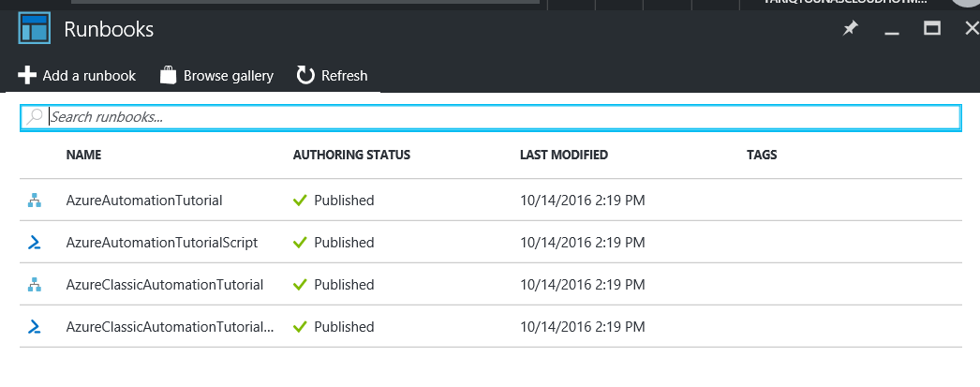This screenshot has width=980, height=387.
Task: Click the green checkmark in the truncated AzureClassicAutomationTutorial... row
Action: (x=300, y=326)
